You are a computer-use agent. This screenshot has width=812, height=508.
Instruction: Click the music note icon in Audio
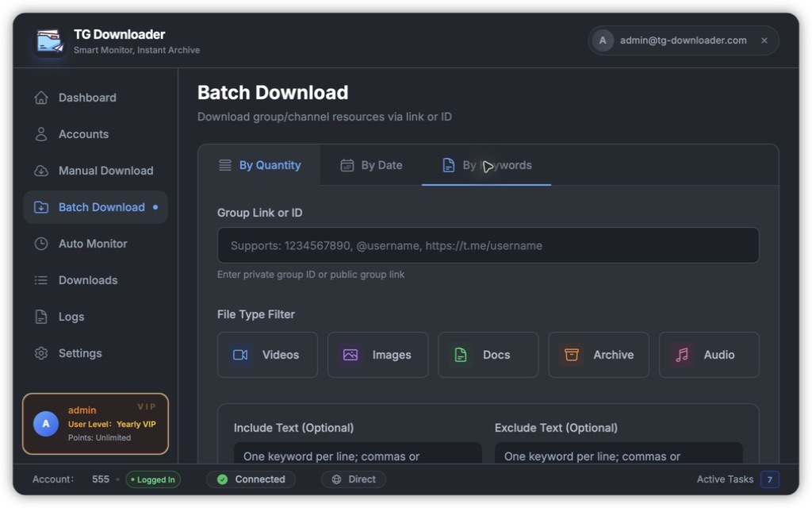(682, 355)
